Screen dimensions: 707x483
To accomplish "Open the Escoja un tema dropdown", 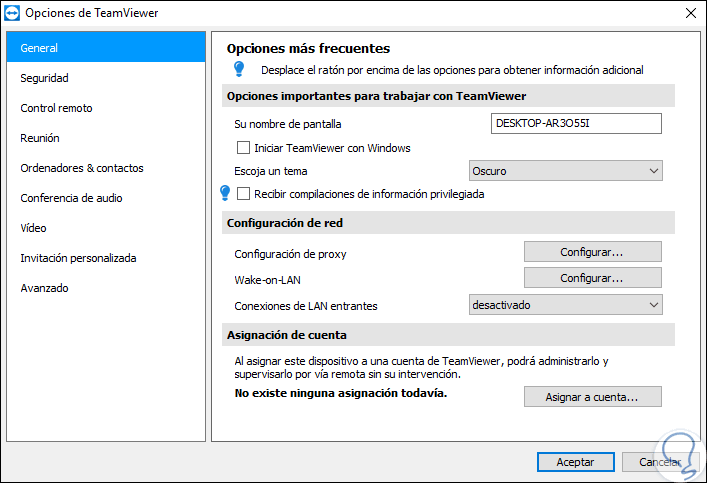I will coord(565,171).
